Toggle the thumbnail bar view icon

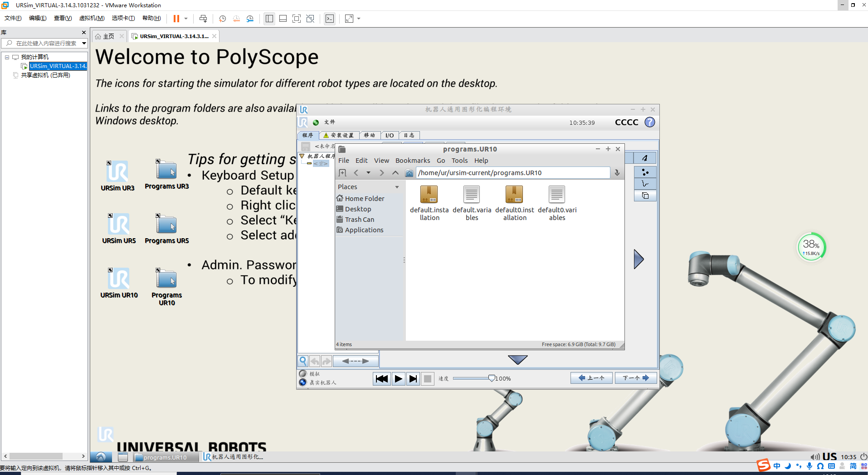(283, 19)
